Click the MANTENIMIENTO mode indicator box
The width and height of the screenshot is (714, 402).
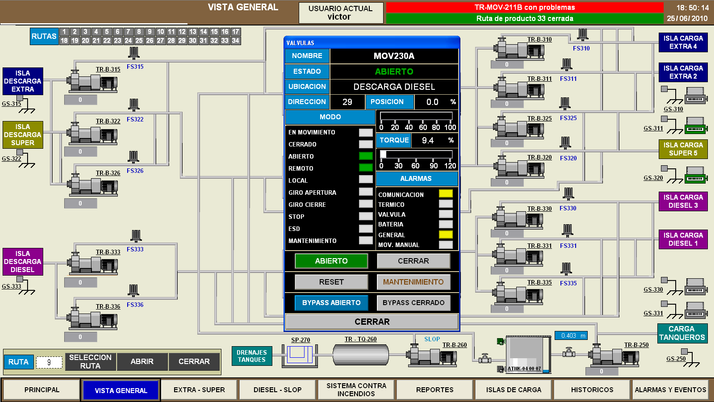coord(366,240)
